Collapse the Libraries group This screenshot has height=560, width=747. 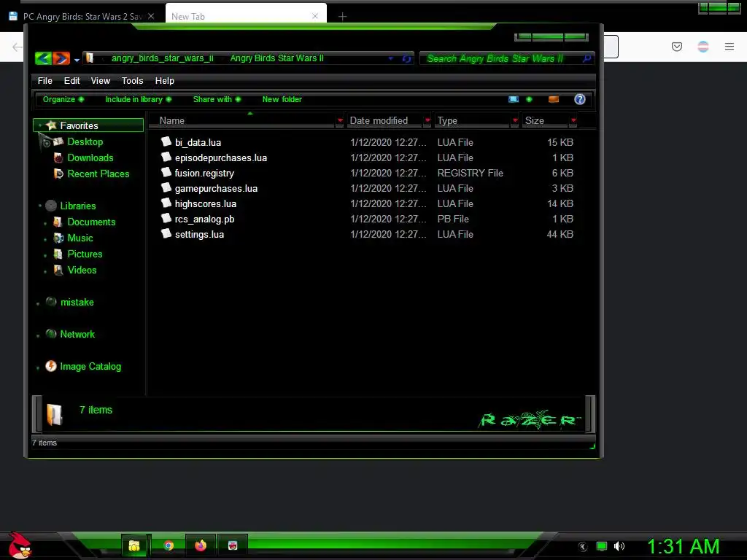[x=40, y=206]
